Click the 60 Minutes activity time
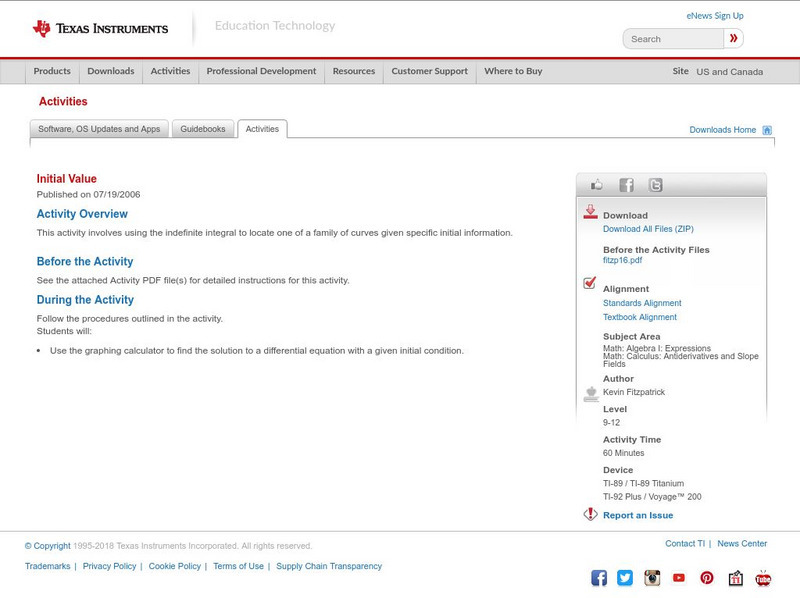800x598 pixels. [623, 453]
